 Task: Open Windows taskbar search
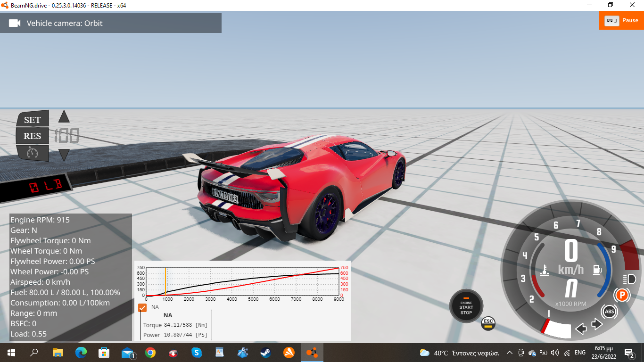[34, 353]
